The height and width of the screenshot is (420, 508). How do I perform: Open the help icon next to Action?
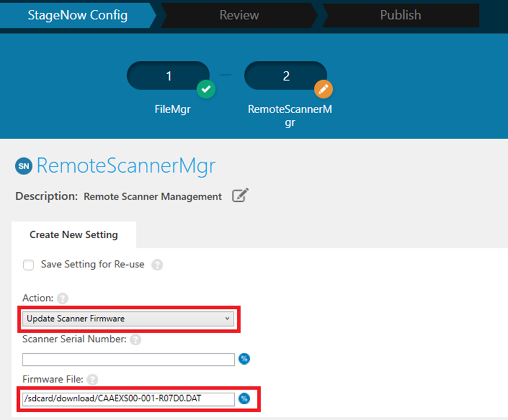coord(61,298)
